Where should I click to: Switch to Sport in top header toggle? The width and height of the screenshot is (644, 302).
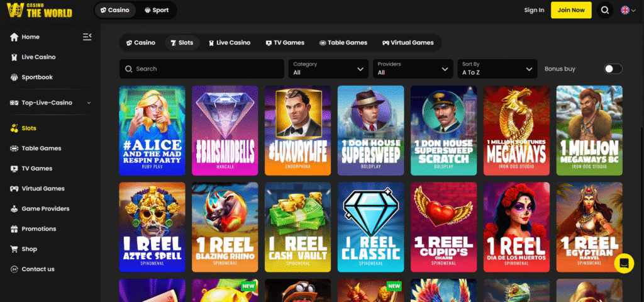(156, 10)
